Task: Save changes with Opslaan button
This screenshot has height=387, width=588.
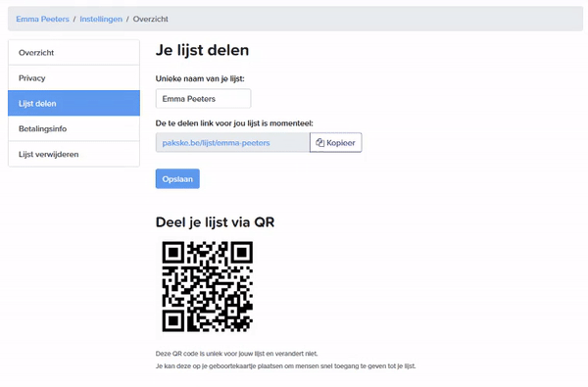Action: pos(177,179)
